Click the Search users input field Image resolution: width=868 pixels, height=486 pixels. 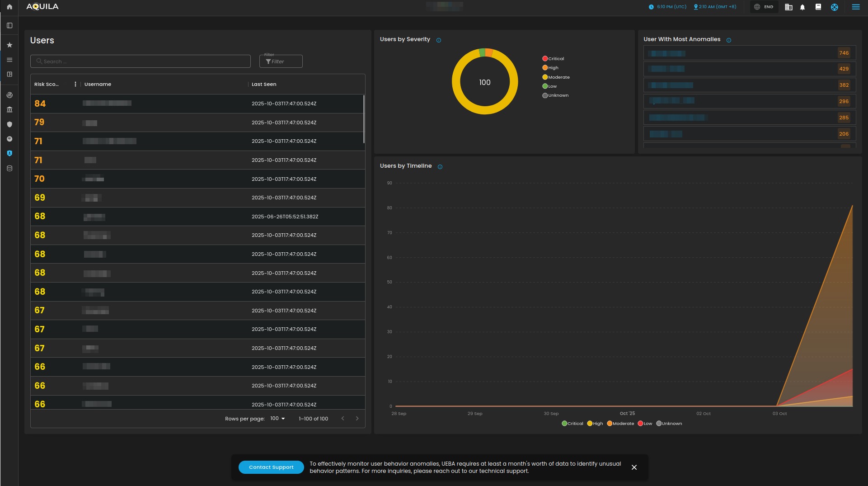[x=141, y=61]
